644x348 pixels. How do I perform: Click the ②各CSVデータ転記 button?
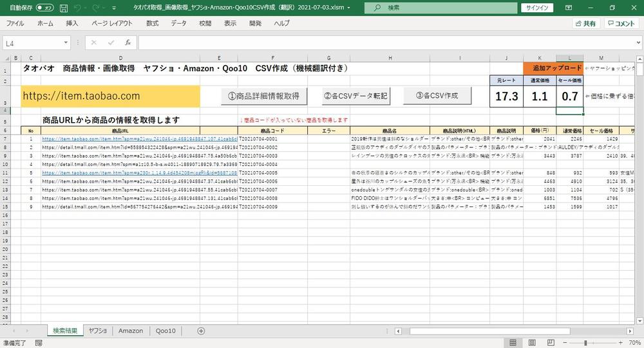coord(355,96)
